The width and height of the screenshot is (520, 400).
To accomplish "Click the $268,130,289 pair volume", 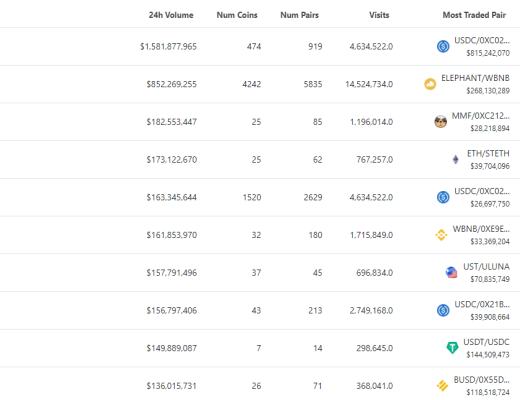I will point(488,90).
